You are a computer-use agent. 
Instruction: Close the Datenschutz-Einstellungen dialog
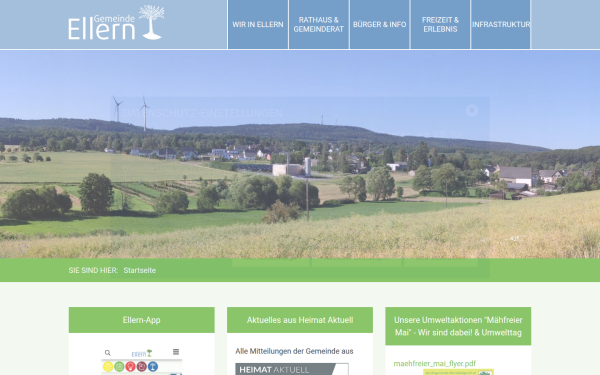[472, 111]
